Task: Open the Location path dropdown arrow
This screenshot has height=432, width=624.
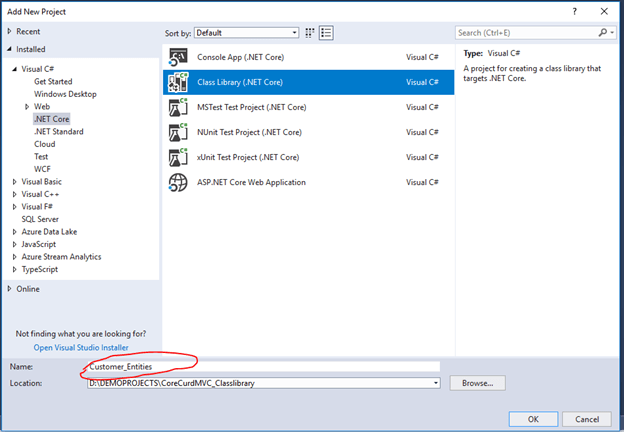Action: click(436, 383)
